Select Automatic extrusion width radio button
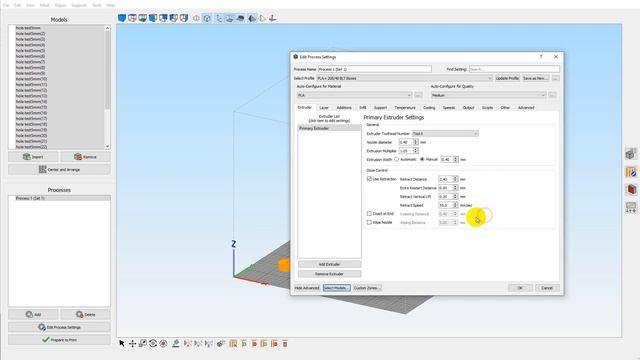The height and width of the screenshot is (360, 640). pos(396,159)
